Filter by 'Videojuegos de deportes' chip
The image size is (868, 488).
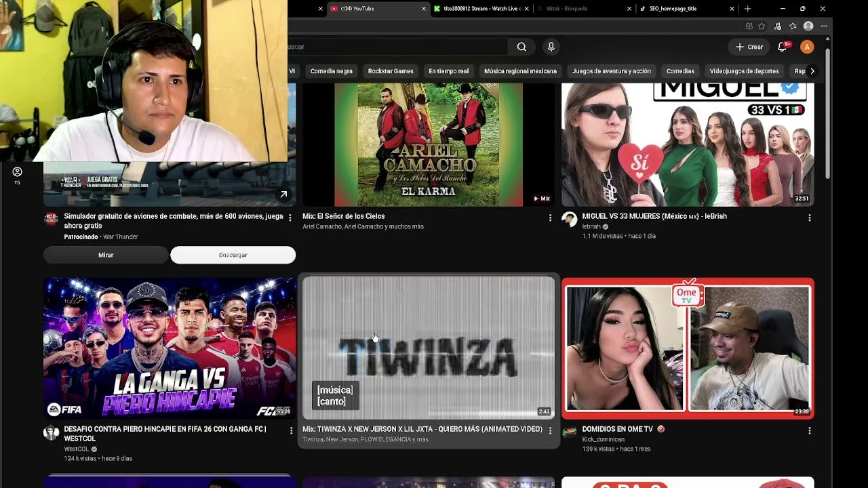(x=744, y=71)
